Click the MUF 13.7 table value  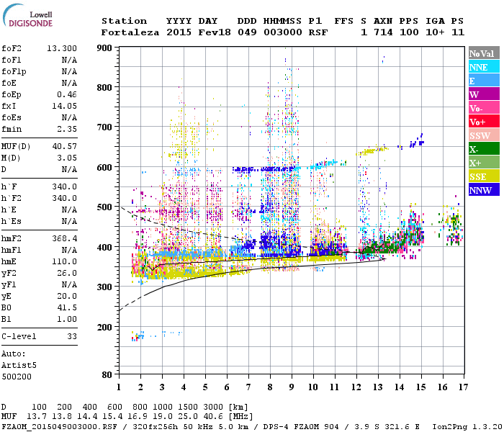[x=36, y=417]
